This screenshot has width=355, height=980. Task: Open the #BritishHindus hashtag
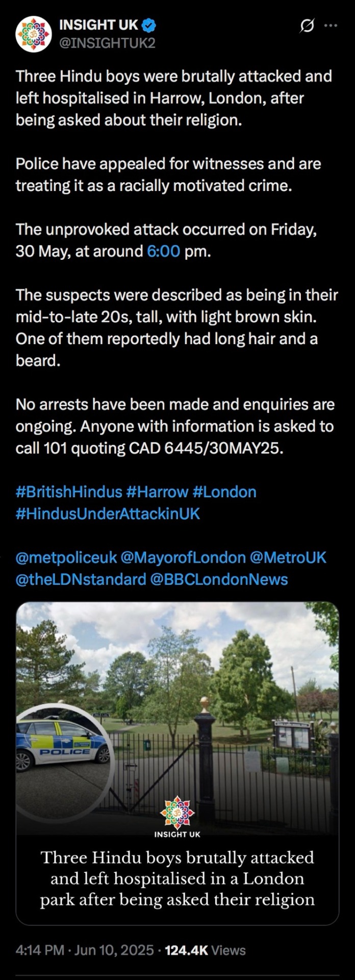[69, 492]
